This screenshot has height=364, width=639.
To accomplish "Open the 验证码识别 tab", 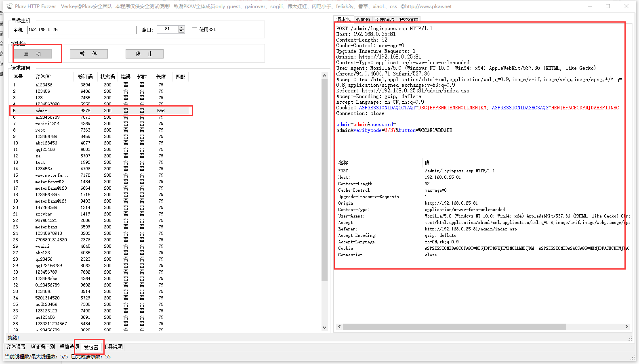I will (42, 347).
